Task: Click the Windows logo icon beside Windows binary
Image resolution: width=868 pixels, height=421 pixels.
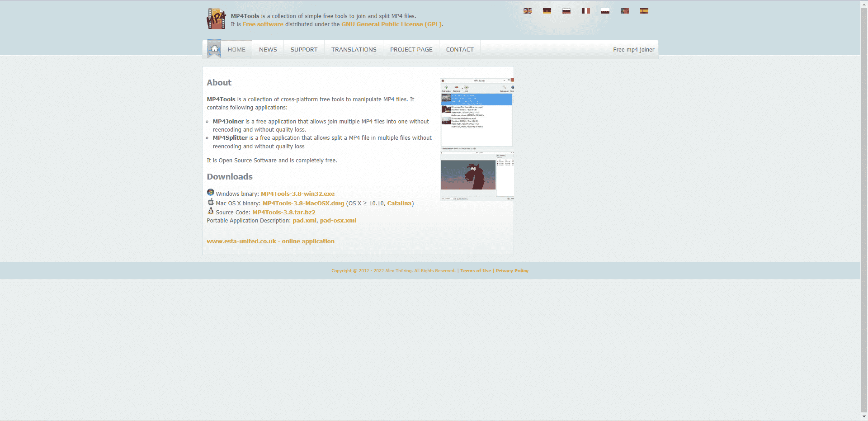Action: (x=211, y=192)
